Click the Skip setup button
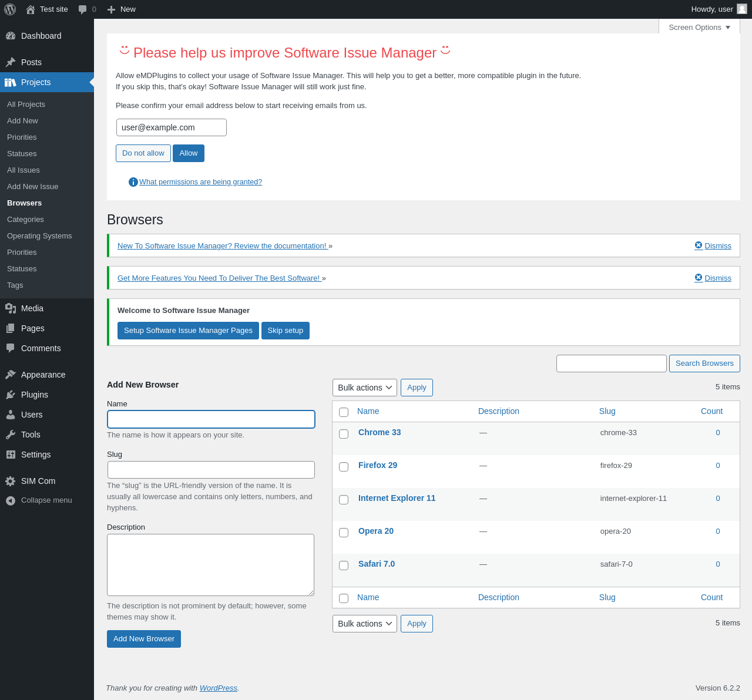 (286, 331)
